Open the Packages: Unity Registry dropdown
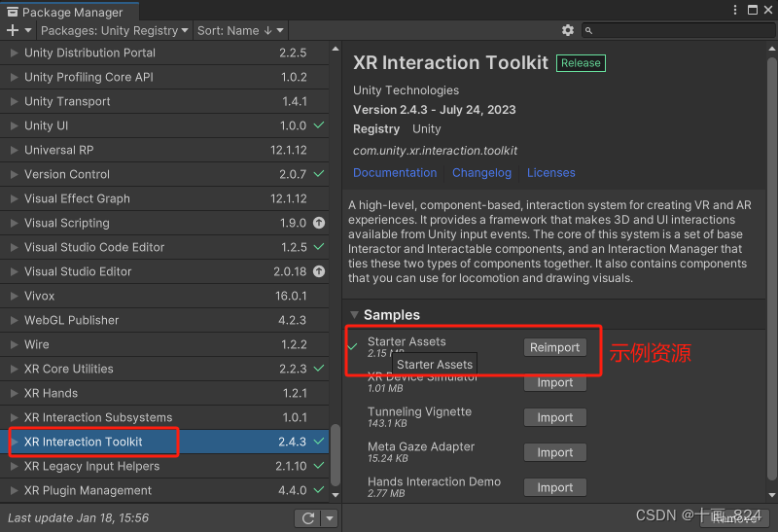The height and width of the screenshot is (532, 778). click(x=115, y=31)
